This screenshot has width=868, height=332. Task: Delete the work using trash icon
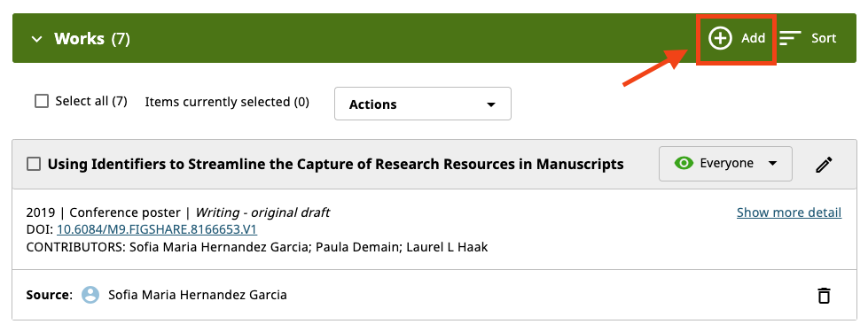(x=825, y=295)
